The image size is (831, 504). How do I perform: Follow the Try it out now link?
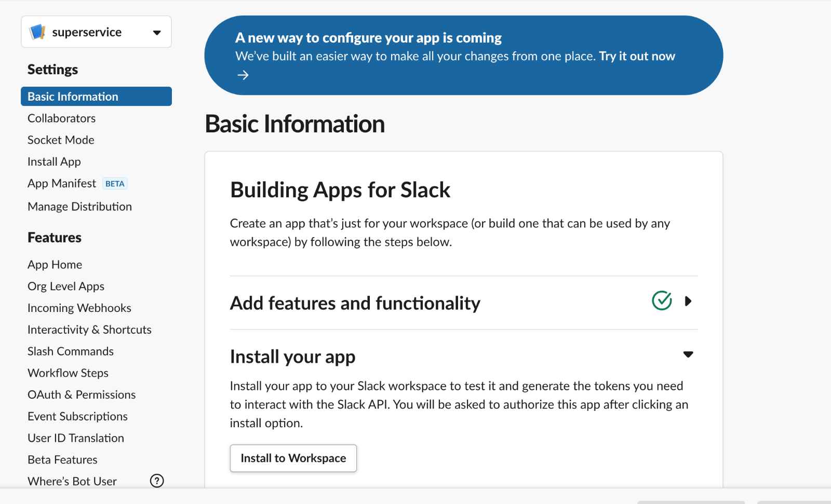click(637, 56)
